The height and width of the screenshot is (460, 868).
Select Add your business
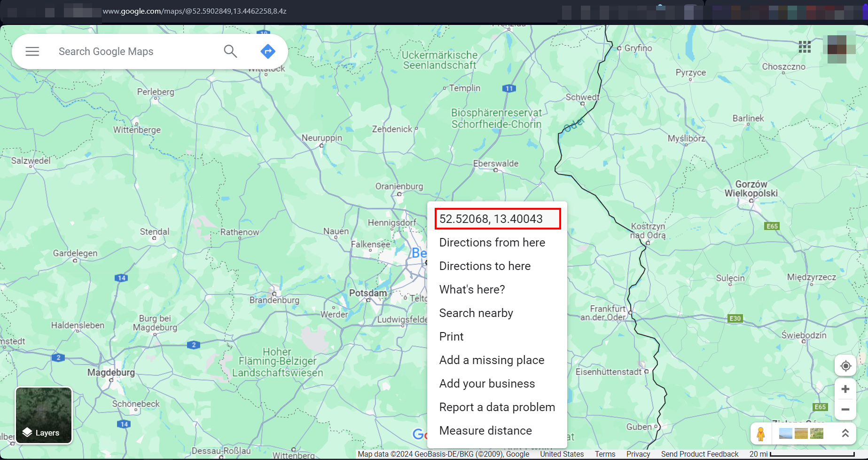coord(497,383)
